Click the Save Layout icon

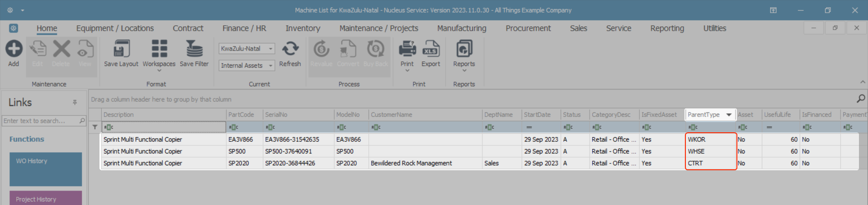[x=121, y=49]
